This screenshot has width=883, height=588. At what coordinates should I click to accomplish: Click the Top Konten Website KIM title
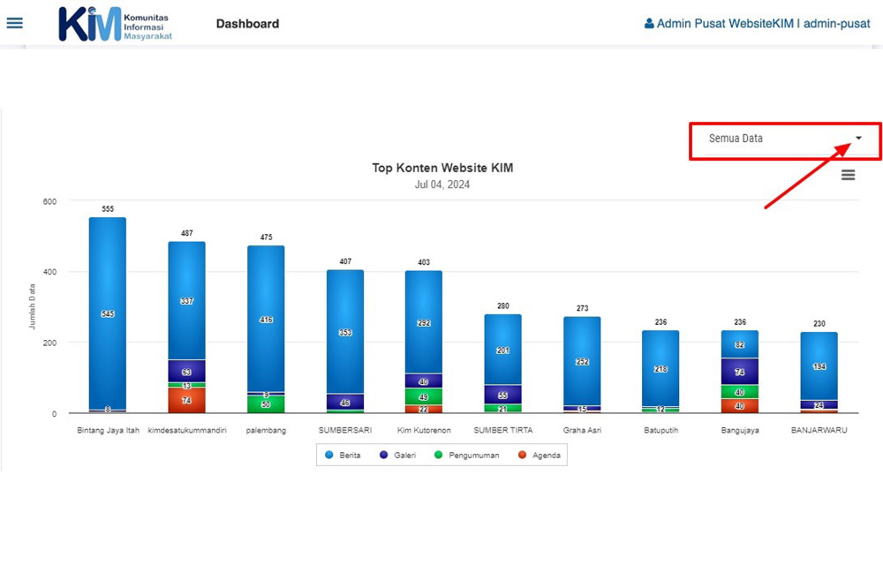(x=441, y=168)
